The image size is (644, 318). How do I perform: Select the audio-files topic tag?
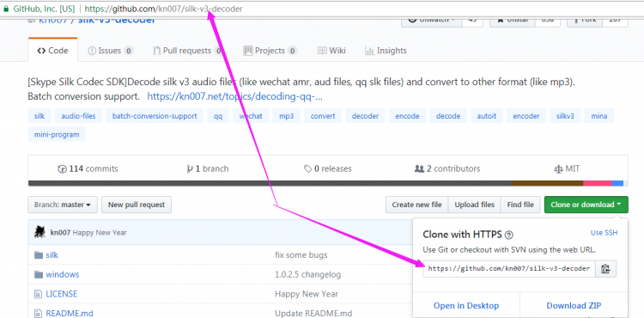(x=78, y=116)
